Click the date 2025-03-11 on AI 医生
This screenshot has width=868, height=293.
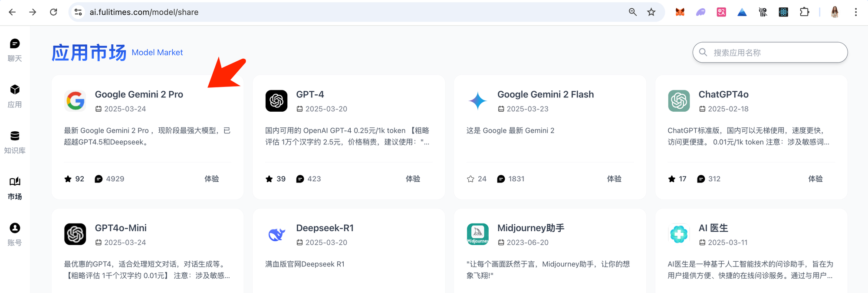(x=728, y=243)
